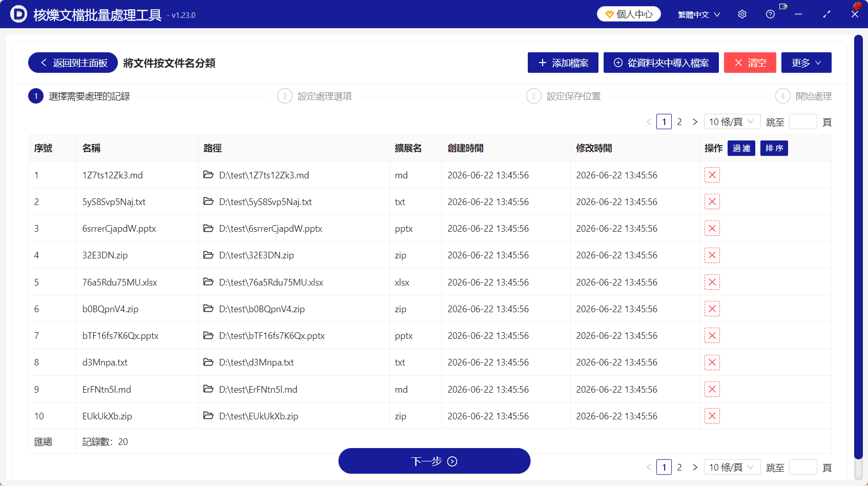Select step 1 選擇需要處理的記錄
Viewport: 868px width, 486px height.
click(79, 96)
